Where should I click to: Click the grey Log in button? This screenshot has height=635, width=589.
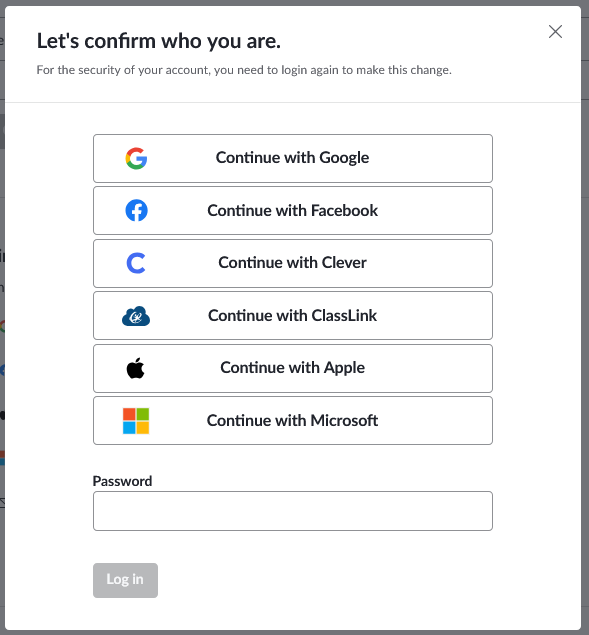[x=125, y=580]
